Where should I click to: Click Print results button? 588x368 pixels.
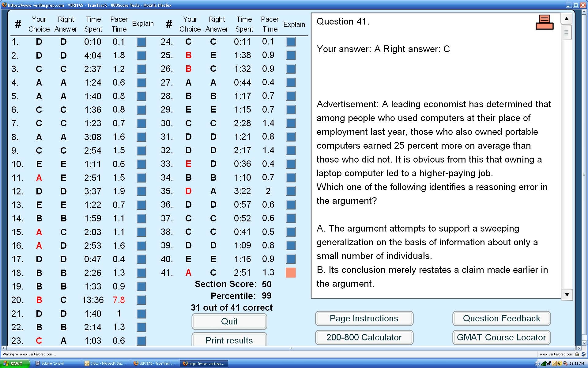(229, 340)
